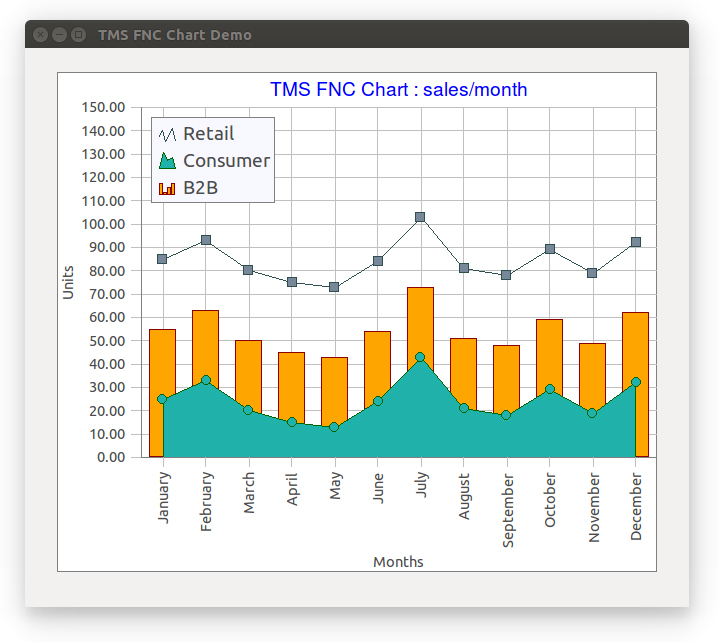Select the orange B2B bar for February

click(x=205, y=345)
